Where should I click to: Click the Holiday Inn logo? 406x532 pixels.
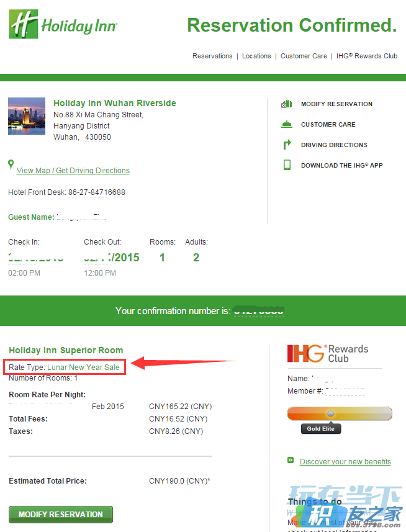tap(63, 24)
